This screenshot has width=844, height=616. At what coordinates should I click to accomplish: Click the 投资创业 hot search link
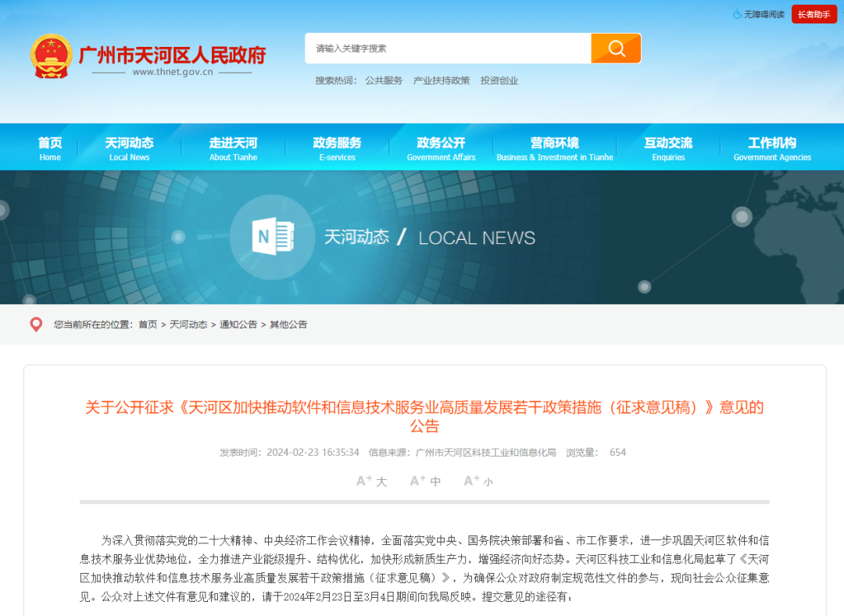pos(499,80)
